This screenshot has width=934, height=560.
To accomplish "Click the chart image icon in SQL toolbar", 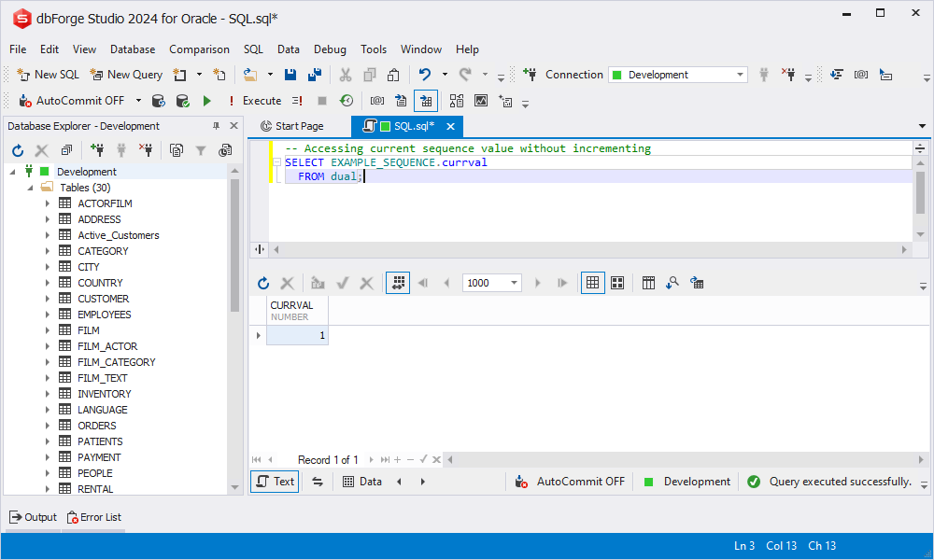I will (481, 101).
